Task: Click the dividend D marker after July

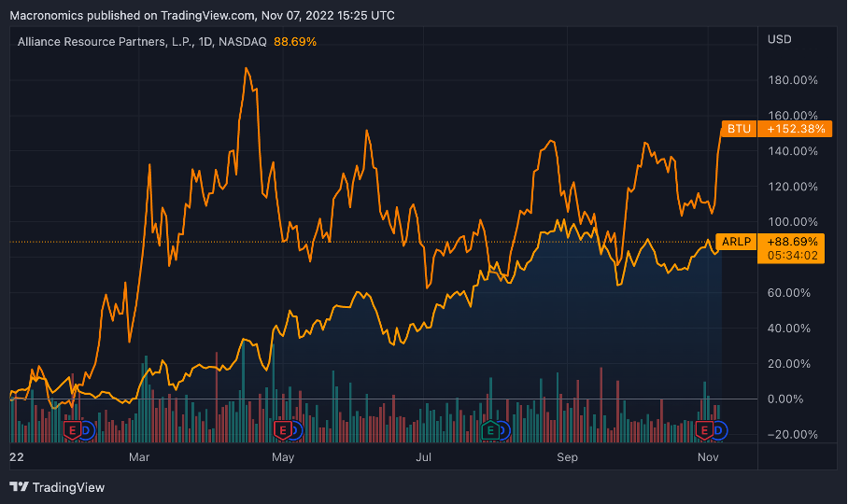Action: pos(504,430)
